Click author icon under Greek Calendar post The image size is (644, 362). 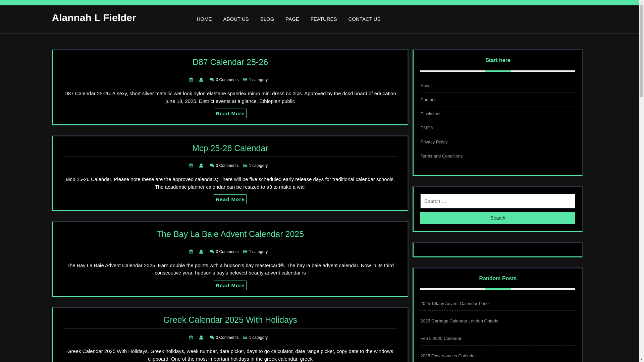coord(201,338)
